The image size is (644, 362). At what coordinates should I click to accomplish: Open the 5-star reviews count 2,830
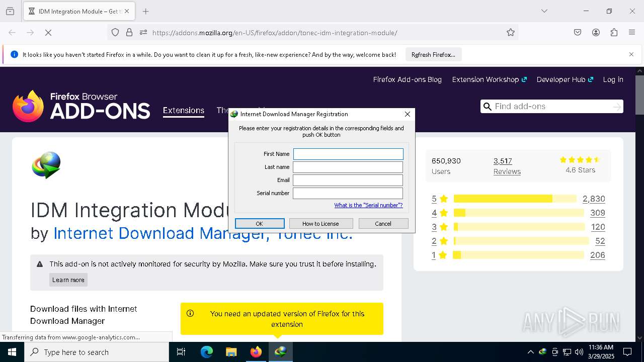click(x=594, y=199)
